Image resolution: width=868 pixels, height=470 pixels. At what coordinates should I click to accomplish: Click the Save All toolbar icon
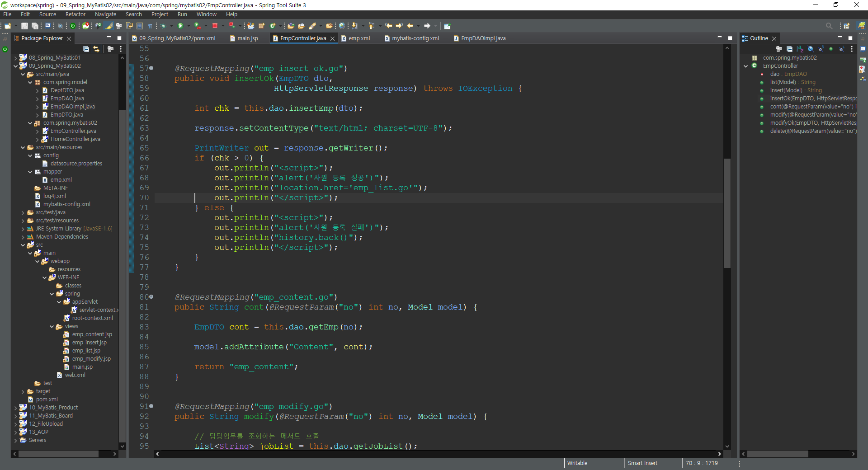pos(34,26)
